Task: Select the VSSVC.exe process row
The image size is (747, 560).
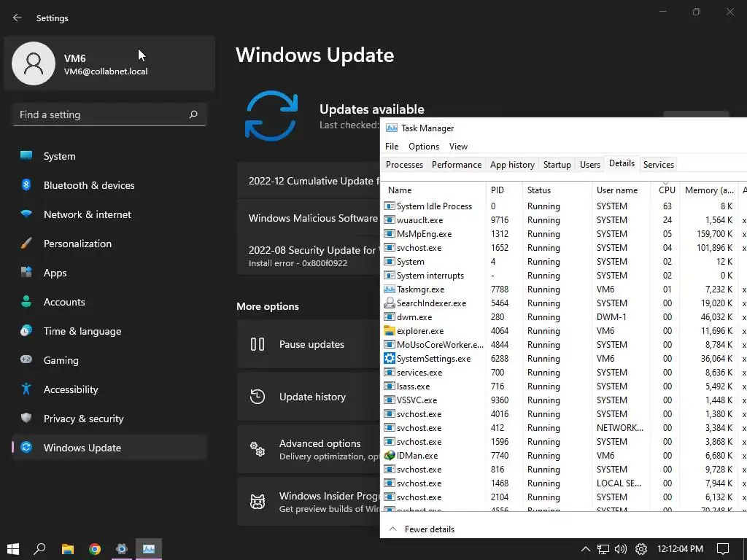Action: [x=564, y=400]
